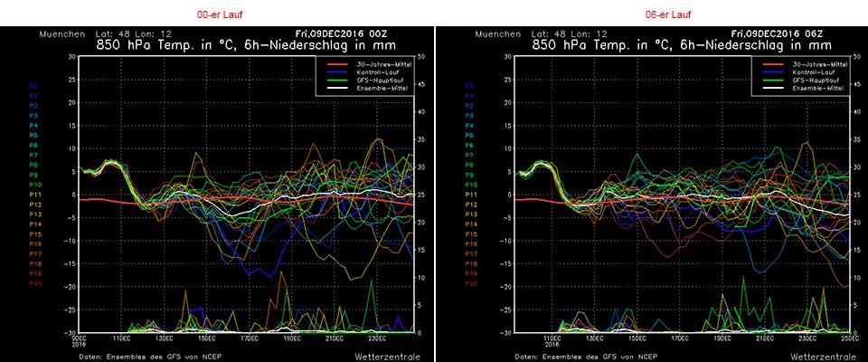This screenshot has width=868, height=362.
Task: Click the "06-er Lauf" heading
Action: point(651,15)
